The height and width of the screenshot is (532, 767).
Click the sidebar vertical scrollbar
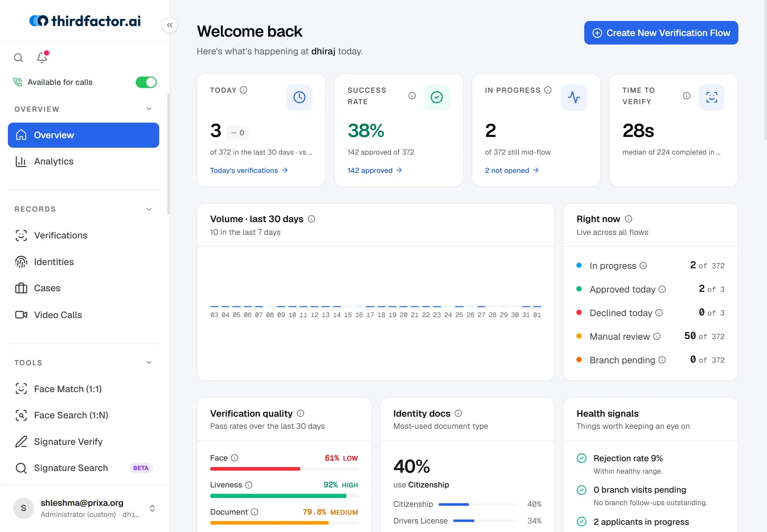coord(168,154)
